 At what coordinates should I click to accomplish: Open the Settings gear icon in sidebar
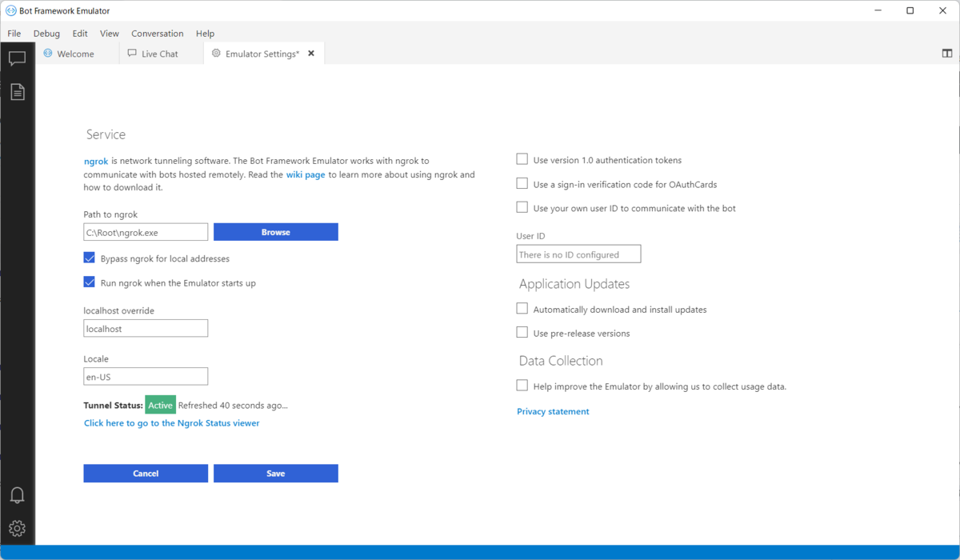coord(17,528)
